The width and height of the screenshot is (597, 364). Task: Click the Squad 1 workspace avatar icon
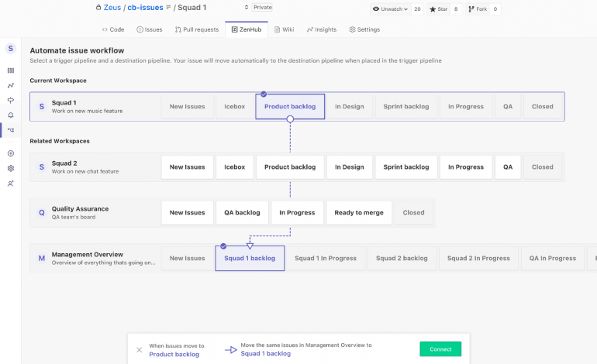(42, 107)
